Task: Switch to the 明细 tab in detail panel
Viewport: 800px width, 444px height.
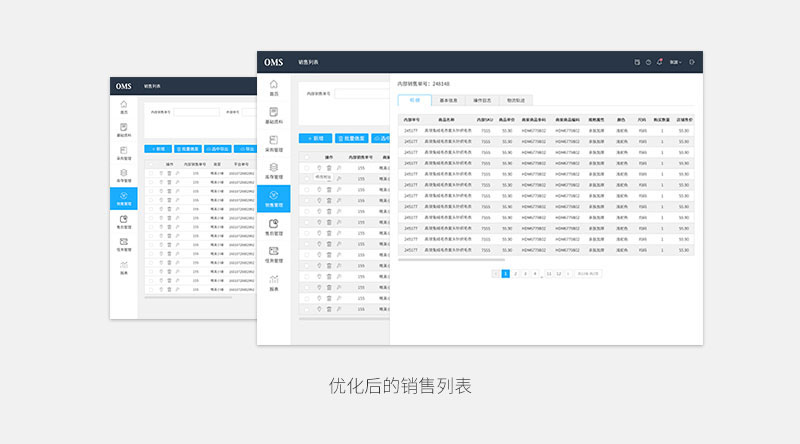Action: (415, 100)
